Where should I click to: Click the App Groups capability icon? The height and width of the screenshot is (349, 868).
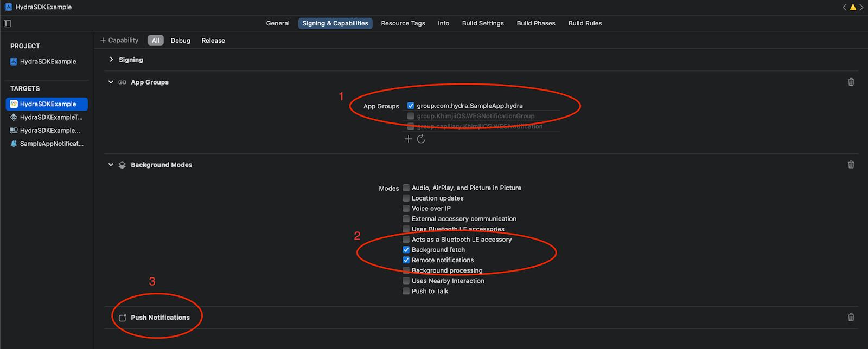click(x=122, y=82)
